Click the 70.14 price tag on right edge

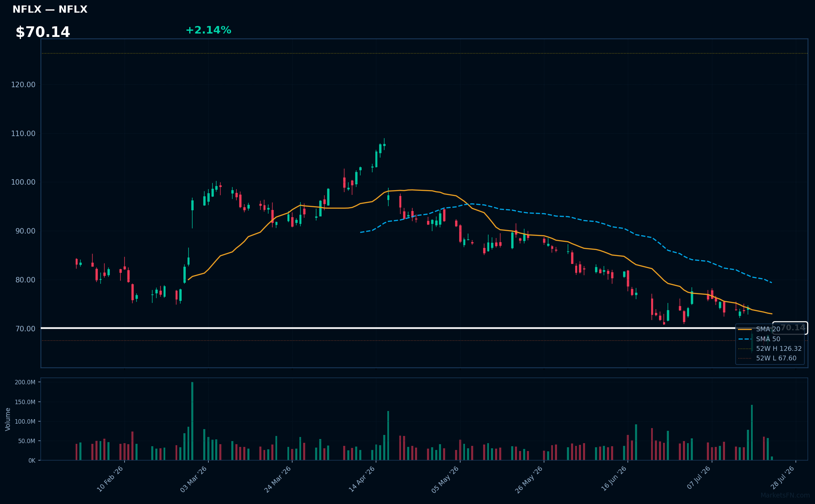point(790,328)
